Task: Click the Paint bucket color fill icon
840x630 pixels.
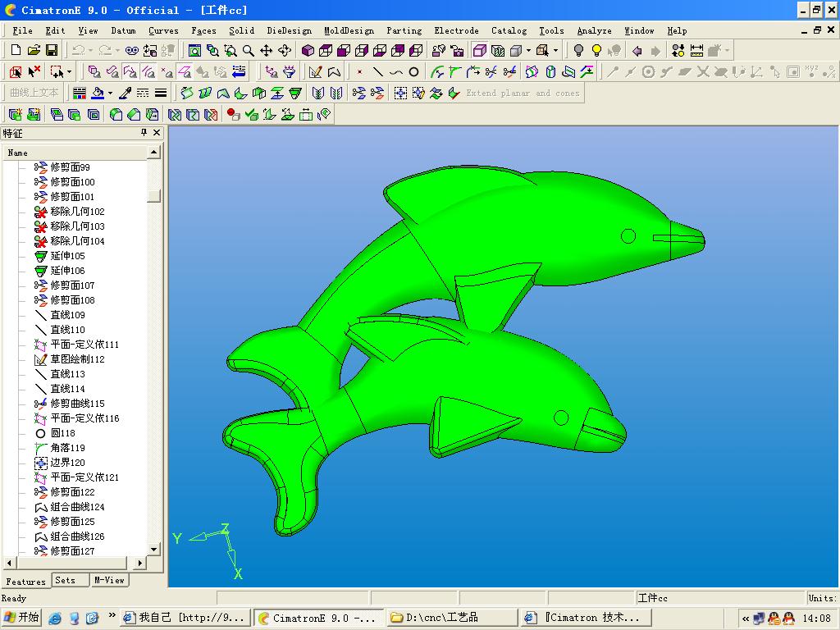Action: click(98, 94)
